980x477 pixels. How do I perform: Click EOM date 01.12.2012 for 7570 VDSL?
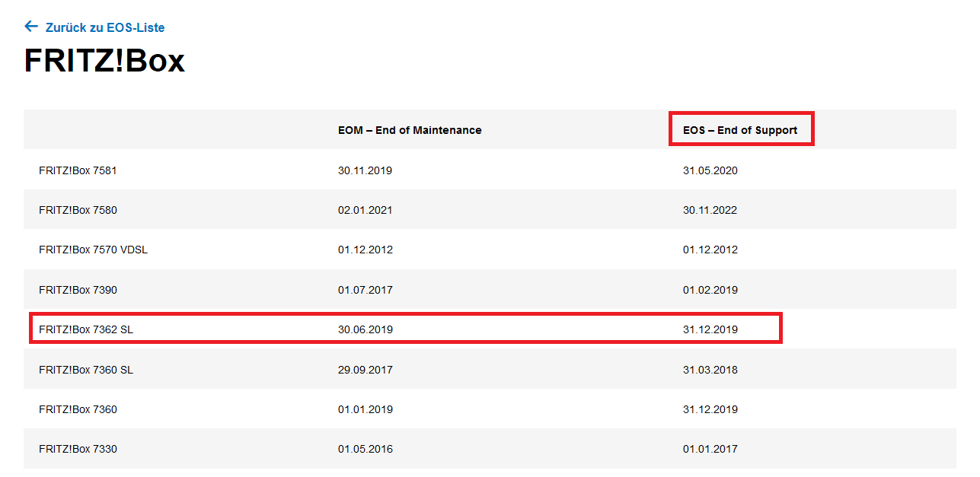[366, 250]
